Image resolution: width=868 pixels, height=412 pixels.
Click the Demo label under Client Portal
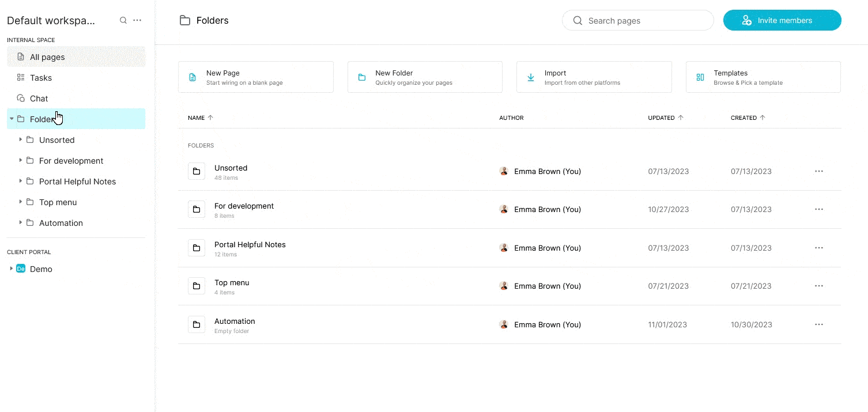[41, 269]
